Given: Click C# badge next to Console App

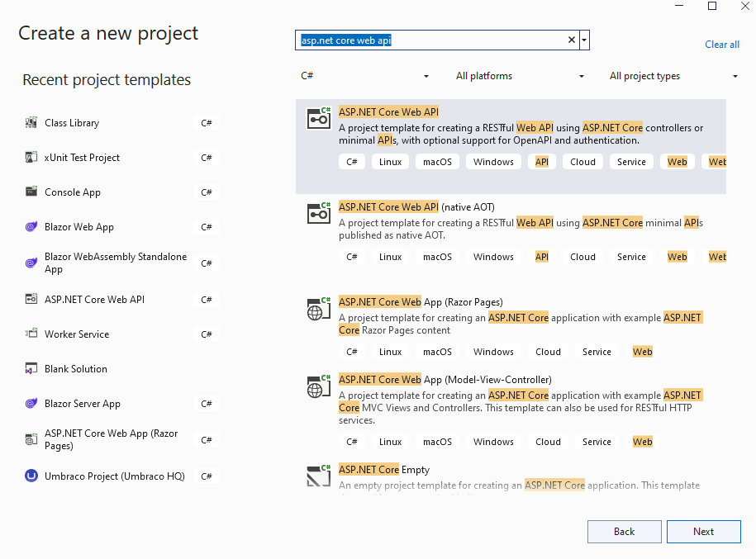Looking at the screenshot, I should click(207, 192).
